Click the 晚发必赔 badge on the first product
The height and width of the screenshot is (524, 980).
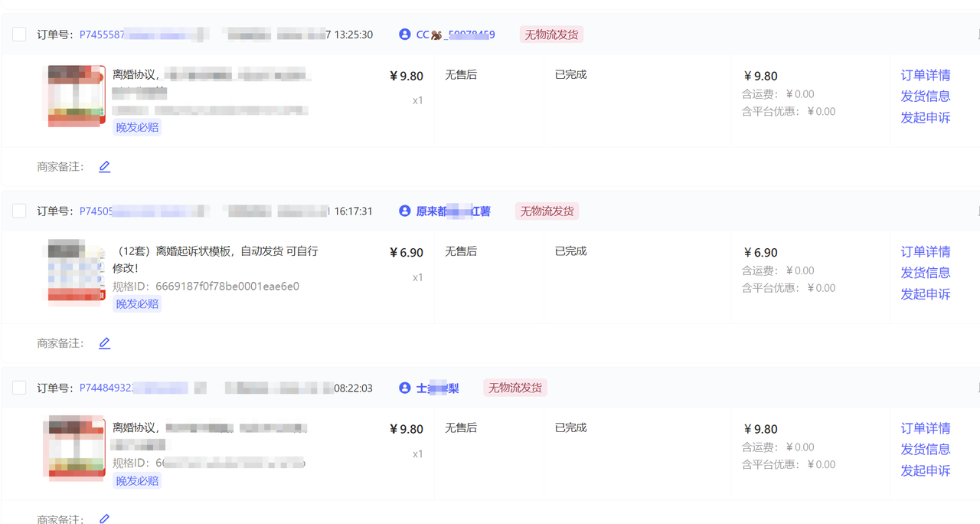tap(137, 126)
